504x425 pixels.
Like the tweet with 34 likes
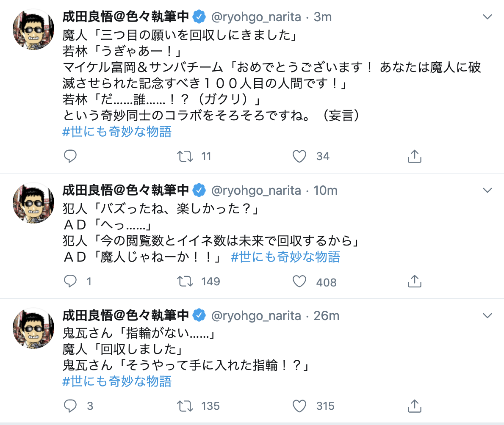tap(299, 157)
